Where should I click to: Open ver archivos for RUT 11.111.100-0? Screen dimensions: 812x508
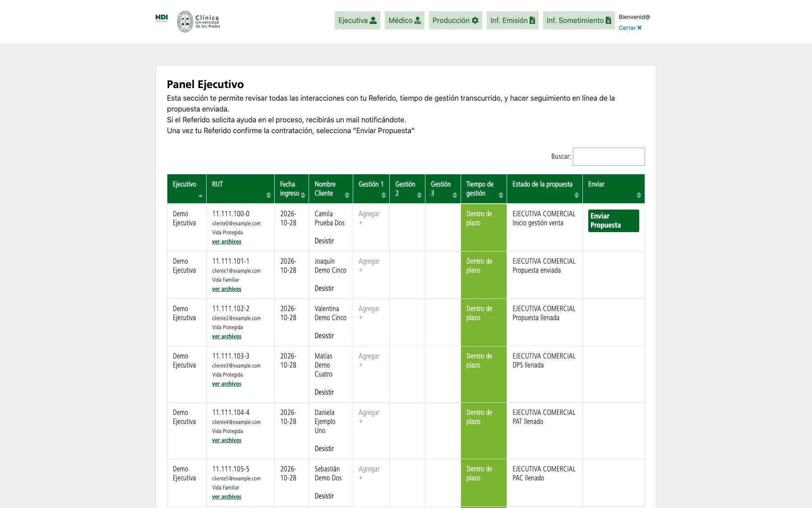(x=226, y=242)
